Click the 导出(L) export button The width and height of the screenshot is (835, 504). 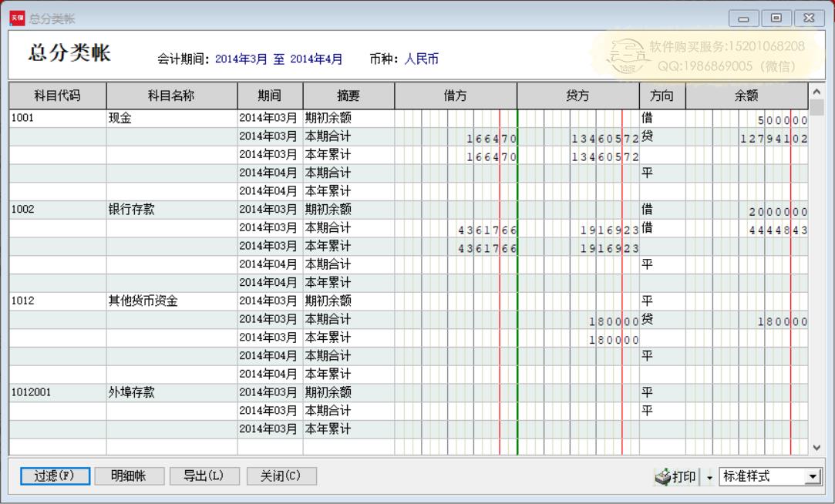pos(203,476)
